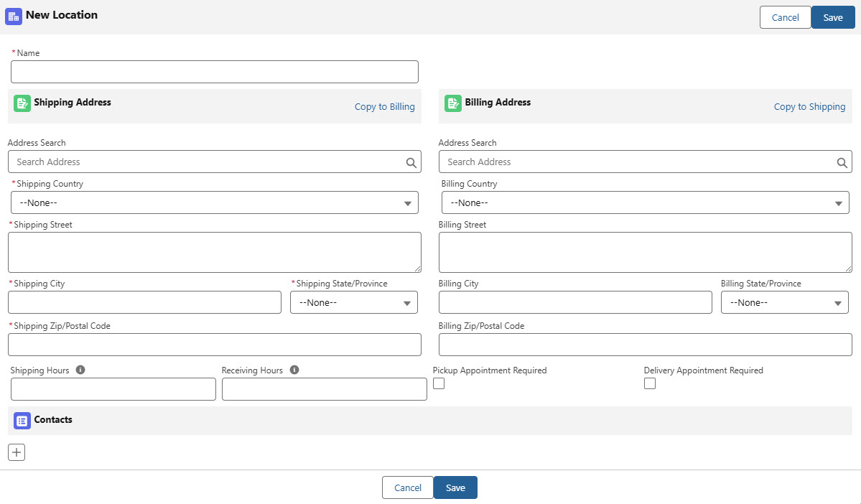Focus the Receiving Hours input field

tap(325, 388)
